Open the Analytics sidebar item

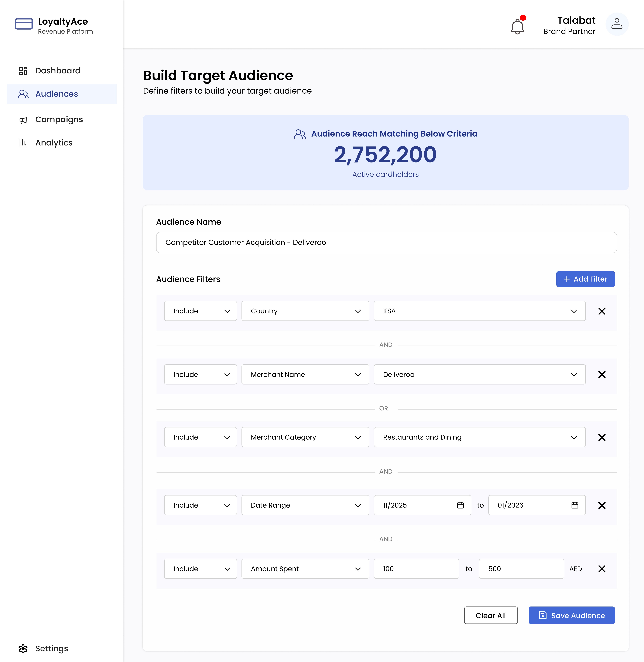tap(54, 143)
